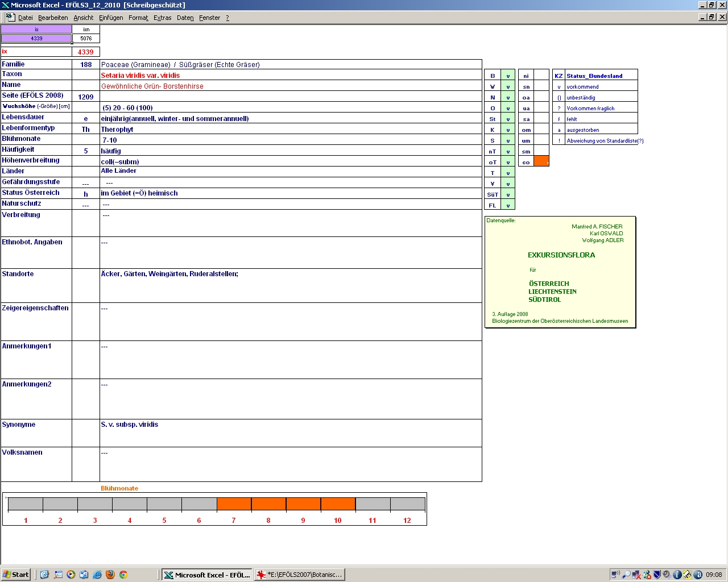Screen dimensions: 728x582
Task: Click the gray month 12 bloom bar
Action: click(407, 504)
